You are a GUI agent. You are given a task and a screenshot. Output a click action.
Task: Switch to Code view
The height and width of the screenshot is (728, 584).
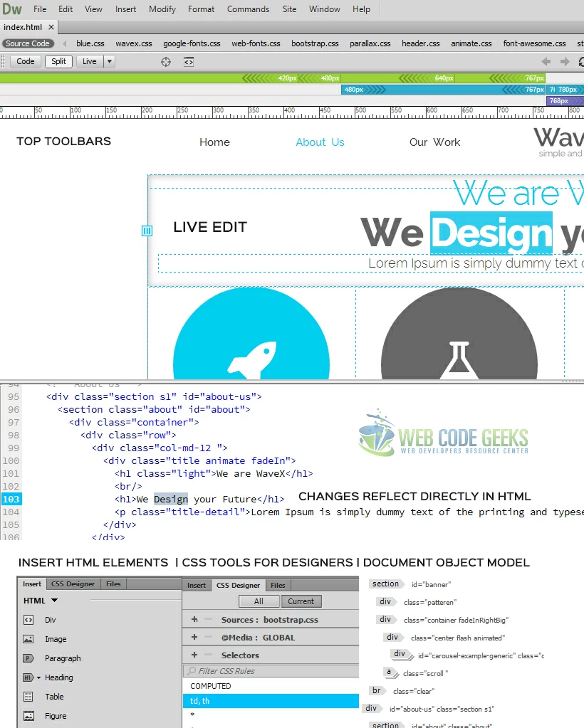click(26, 61)
